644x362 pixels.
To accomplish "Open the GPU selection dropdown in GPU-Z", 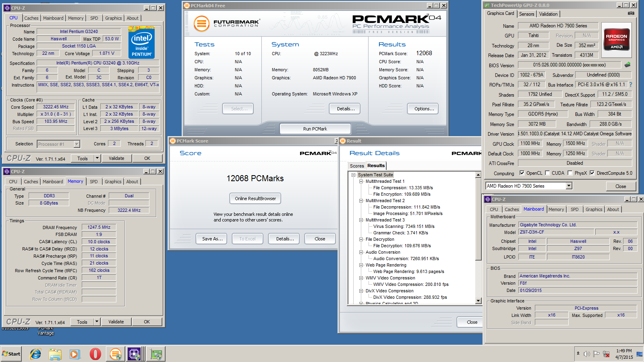I will point(569,186).
